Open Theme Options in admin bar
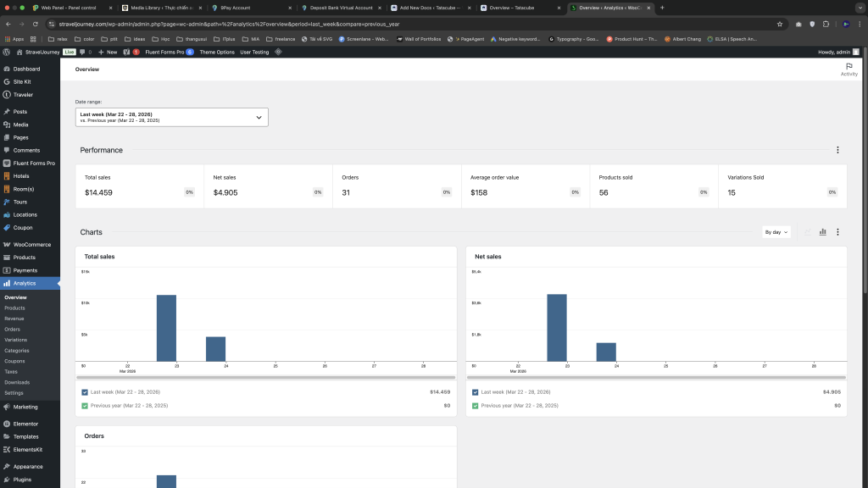The image size is (868, 488). 217,52
